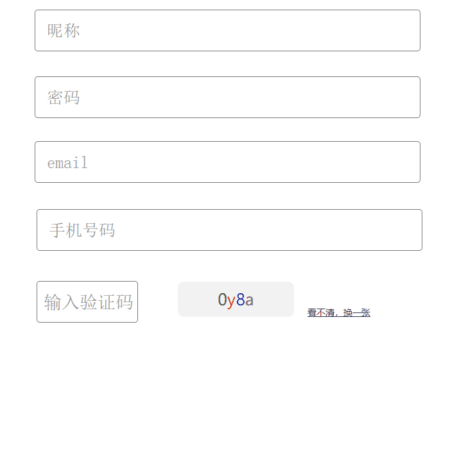Screen dimensions: 475x476
Task: Click the first captcha character 0
Action: pos(222,300)
